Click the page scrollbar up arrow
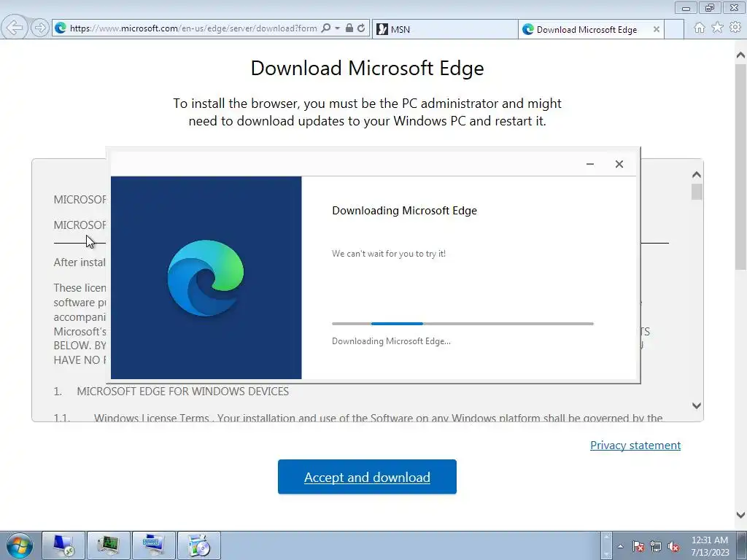Screen dimensions: 747x560 click(740, 55)
